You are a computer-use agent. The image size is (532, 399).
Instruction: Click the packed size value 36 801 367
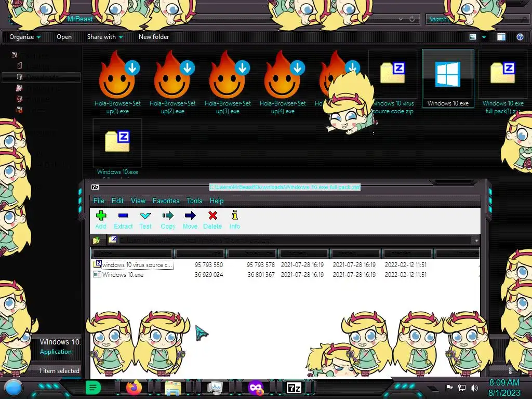click(x=261, y=274)
